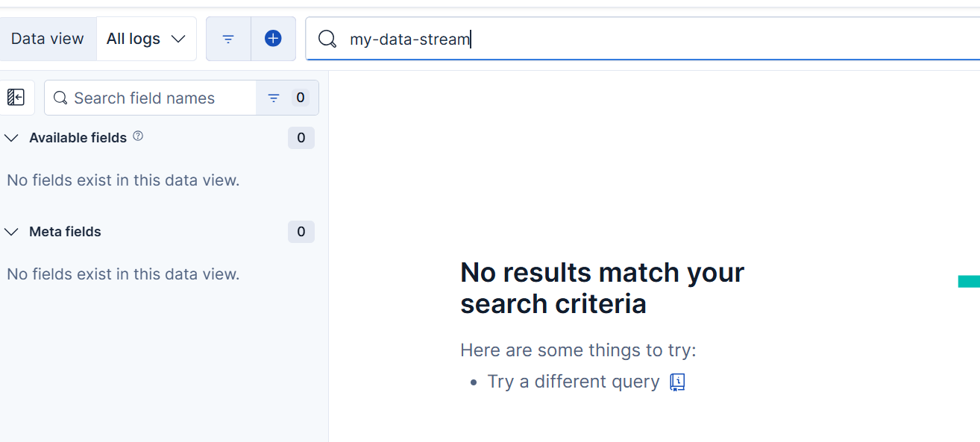Open the docs icon after "Try a different query"
The image size is (980, 442).
click(x=677, y=382)
